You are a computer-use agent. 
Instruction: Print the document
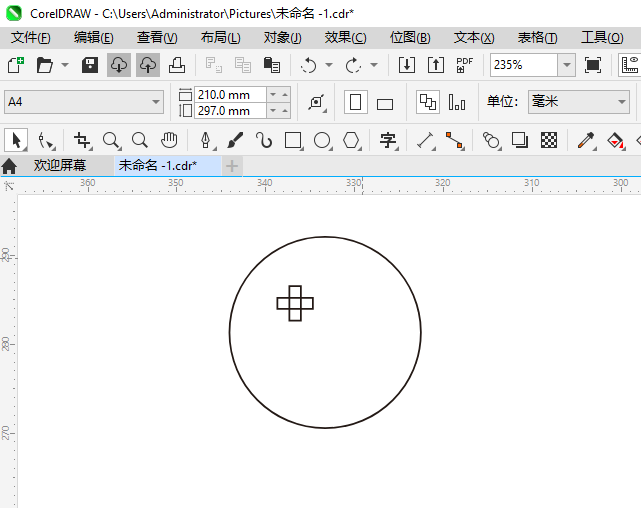pos(177,65)
